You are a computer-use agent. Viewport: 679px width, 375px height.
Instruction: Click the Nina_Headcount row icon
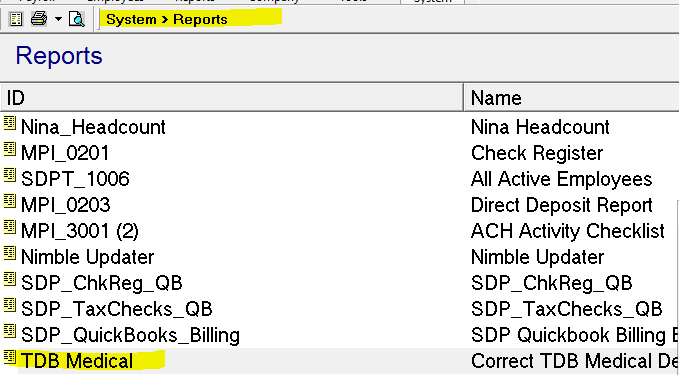10,123
